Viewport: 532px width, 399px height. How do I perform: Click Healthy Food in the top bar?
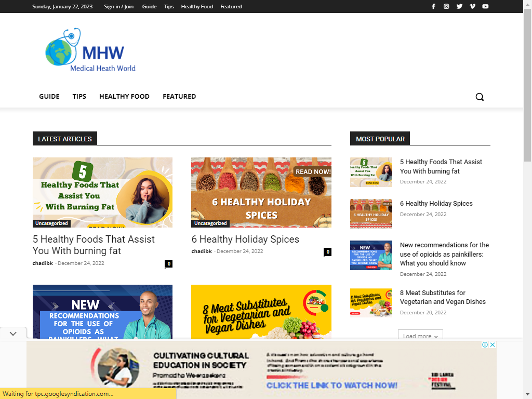pos(197,6)
